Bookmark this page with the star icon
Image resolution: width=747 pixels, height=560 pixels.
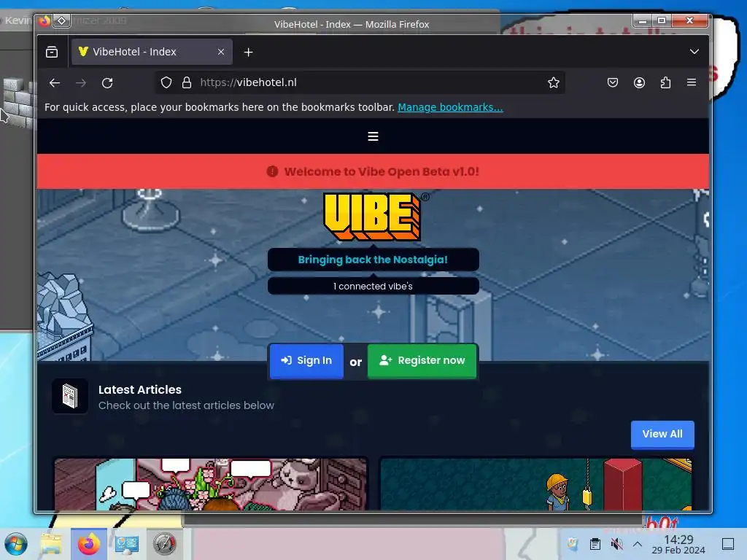coord(553,82)
